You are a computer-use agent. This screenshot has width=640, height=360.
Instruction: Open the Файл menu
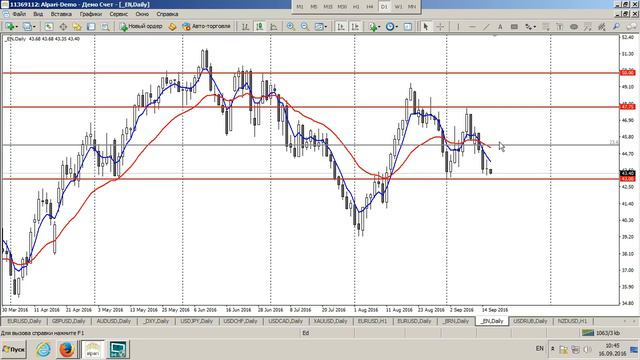click(19, 14)
